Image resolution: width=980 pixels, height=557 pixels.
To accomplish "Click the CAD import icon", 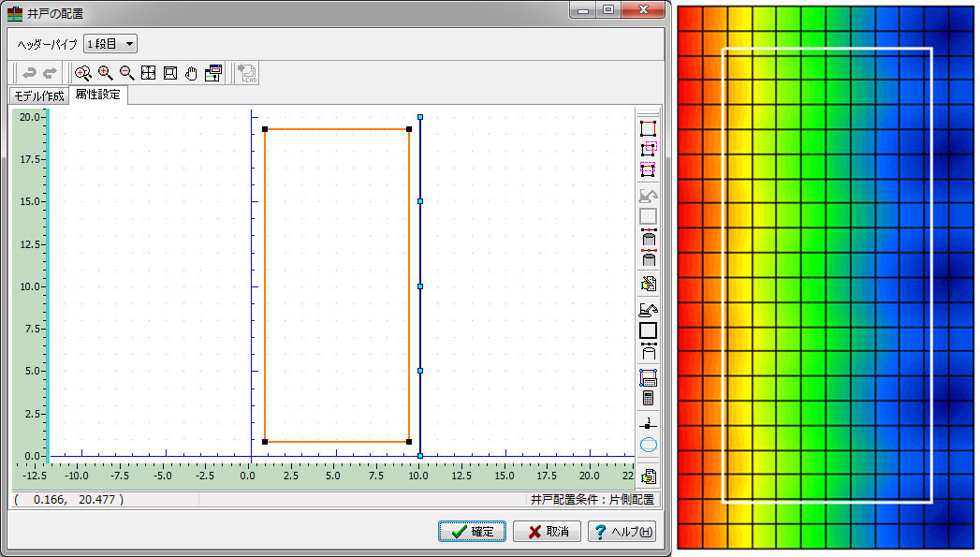I will [247, 74].
